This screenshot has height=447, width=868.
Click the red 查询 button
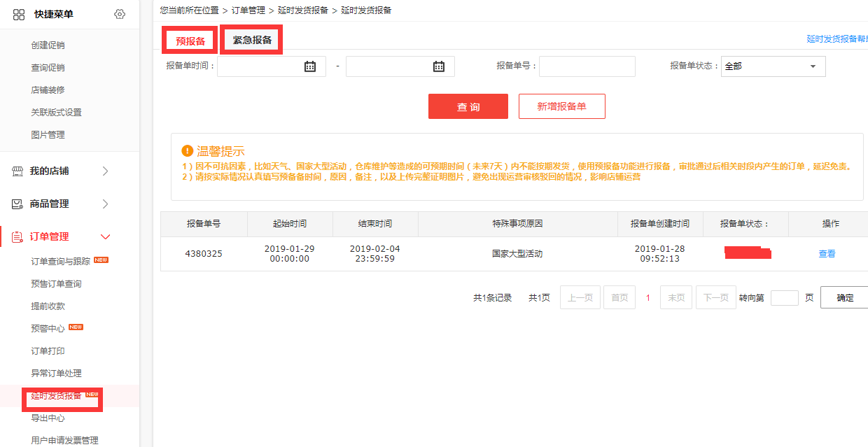(x=468, y=107)
